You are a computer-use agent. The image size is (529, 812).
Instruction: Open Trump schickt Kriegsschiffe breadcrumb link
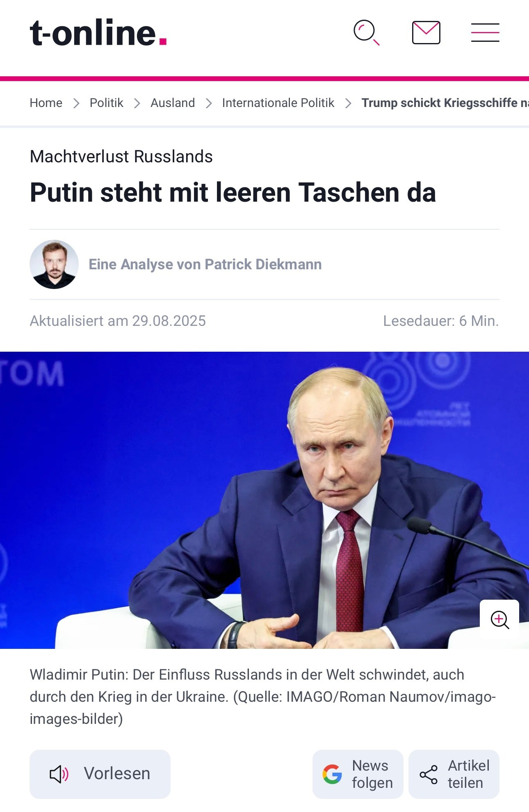click(x=445, y=103)
